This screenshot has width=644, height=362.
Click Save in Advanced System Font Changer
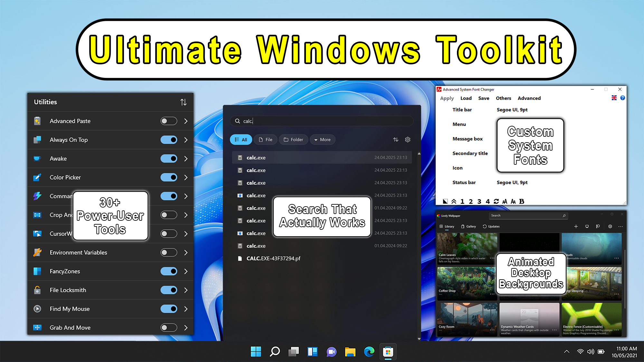pyautogui.click(x=484, y=98)
